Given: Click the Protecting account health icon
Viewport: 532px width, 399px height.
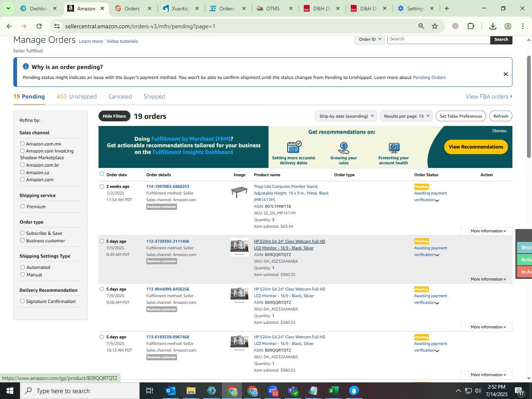Looking at the screenshot, I should coord(394,148).
